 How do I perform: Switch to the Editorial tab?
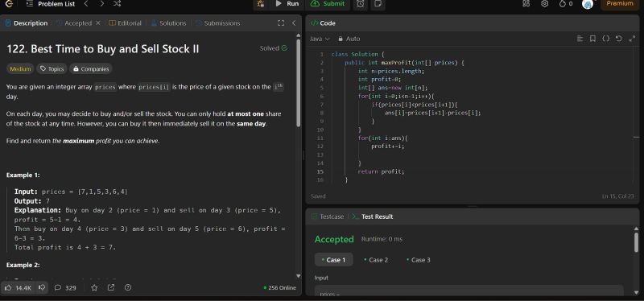coord(126,23)
